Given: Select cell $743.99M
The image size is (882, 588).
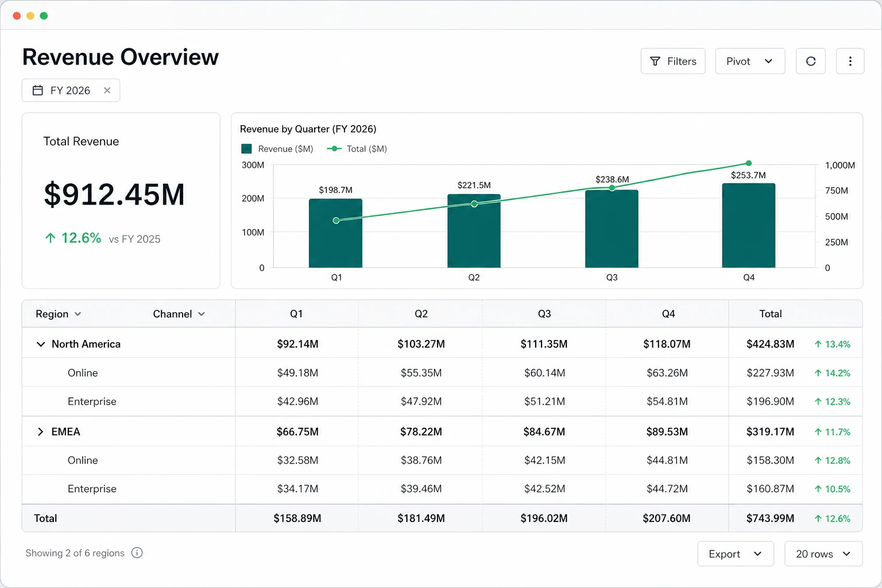Looking at the screenshot, I should point(770,519).
